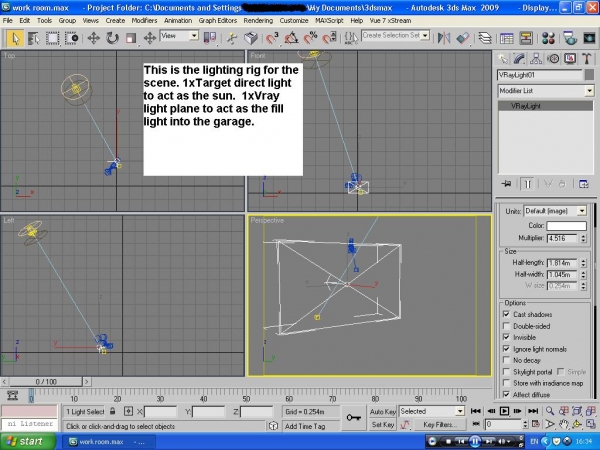Toggle the Cast shadows checkbox
This screenshot has height=450, width=600.
(506, 314)
